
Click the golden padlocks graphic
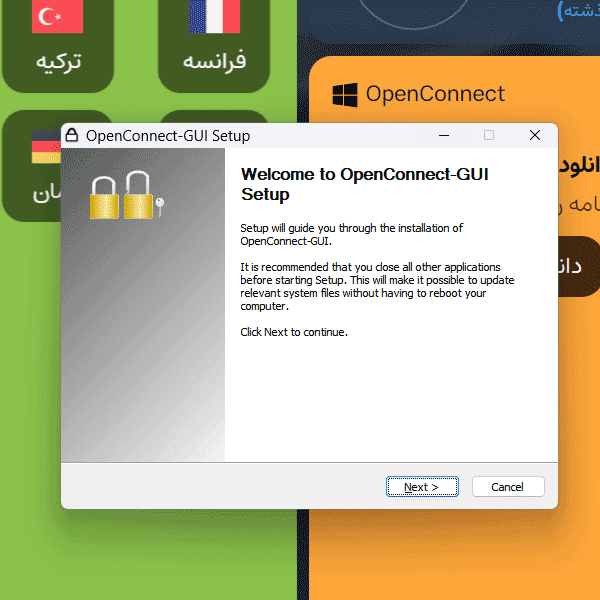121,196
